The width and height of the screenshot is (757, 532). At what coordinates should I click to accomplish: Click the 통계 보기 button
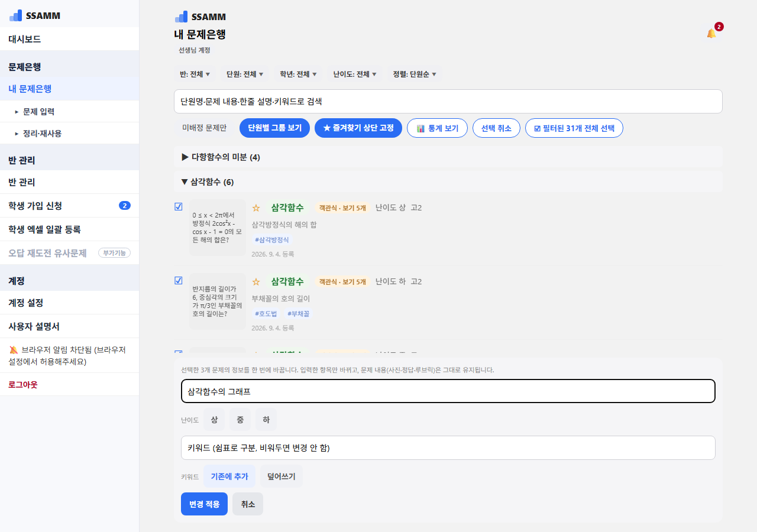pos(437,128)
